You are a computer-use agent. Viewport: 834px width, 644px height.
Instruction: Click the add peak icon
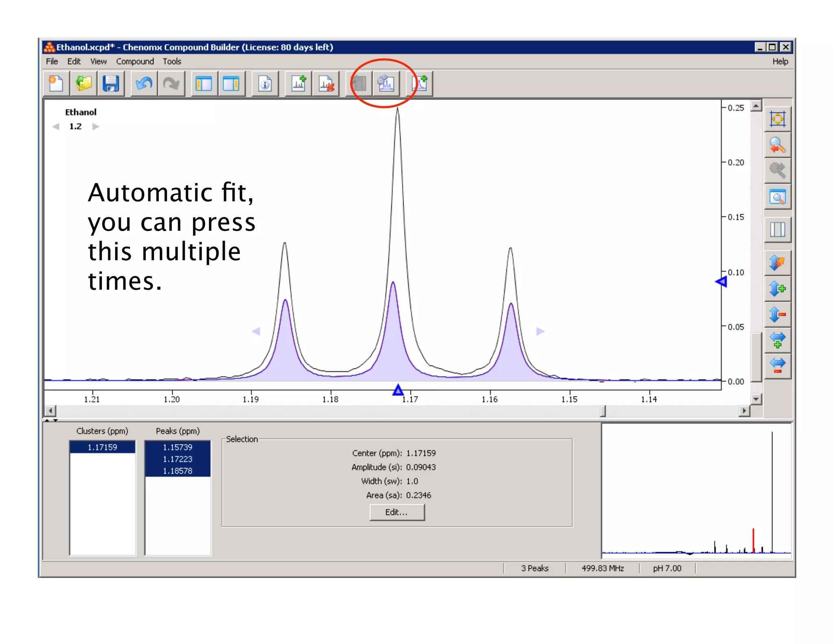(299, 84)
